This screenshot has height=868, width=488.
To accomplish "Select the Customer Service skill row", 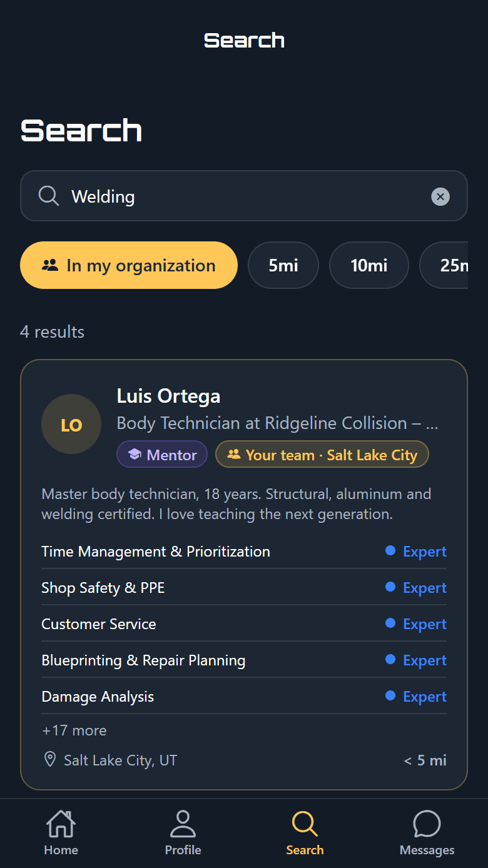I will (244, 623).
